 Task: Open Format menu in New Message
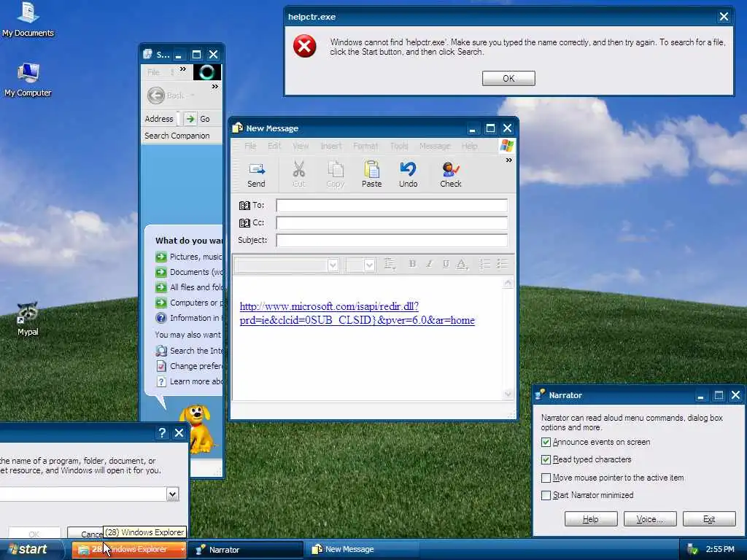[366, 146]
